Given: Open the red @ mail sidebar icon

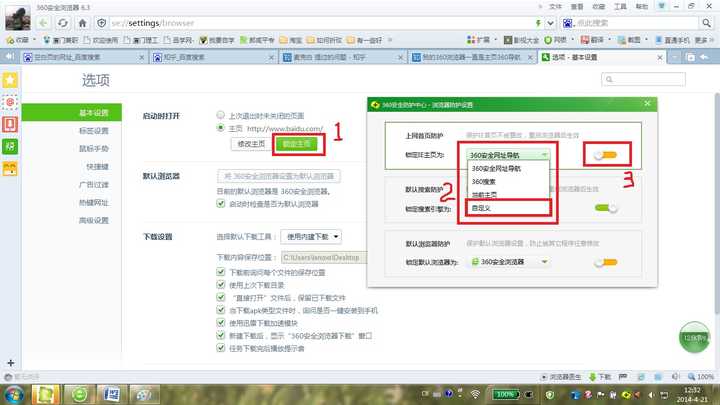Looking at the screenshot, I should click(x=10, y=102).
